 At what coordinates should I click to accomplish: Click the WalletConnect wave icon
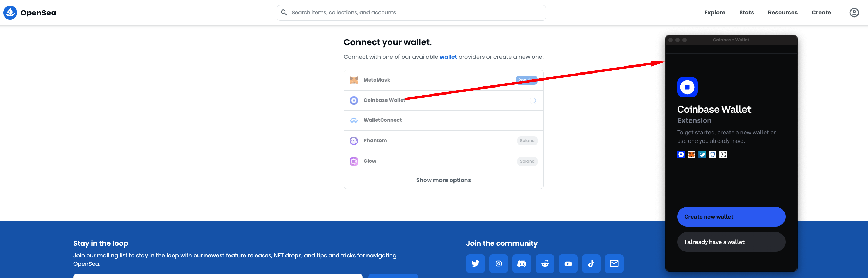pos(354,120)
